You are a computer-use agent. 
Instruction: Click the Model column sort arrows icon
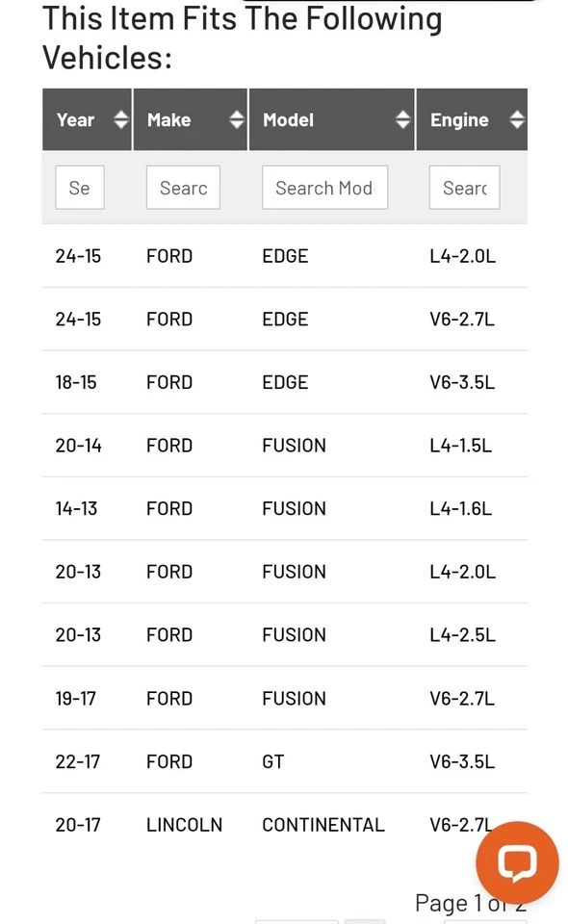[402, 119]
